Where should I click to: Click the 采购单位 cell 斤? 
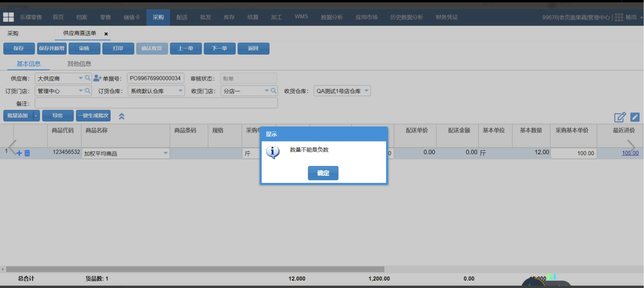point(251,153)
